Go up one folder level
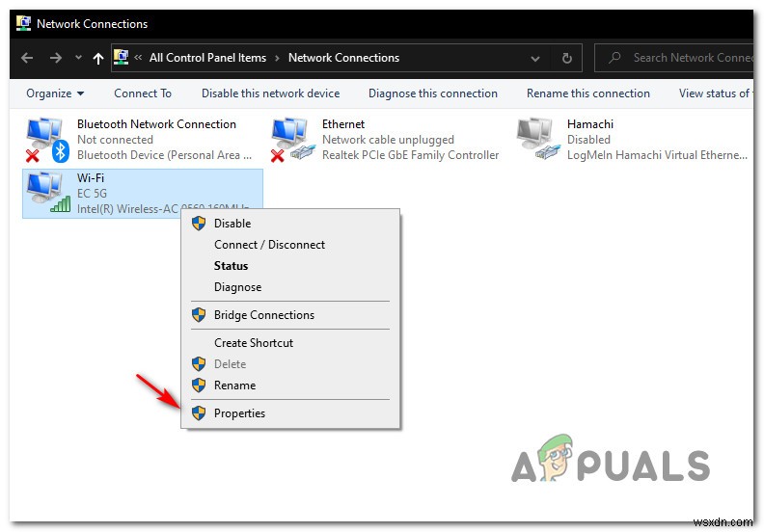The width and height of the screenshot is (764, 532). pyautogui.click(x=98, y=59)
